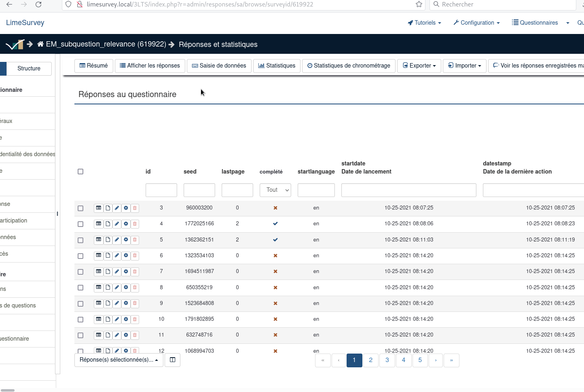
Task: Open the Configuration menu
Action: pos(476,23)
